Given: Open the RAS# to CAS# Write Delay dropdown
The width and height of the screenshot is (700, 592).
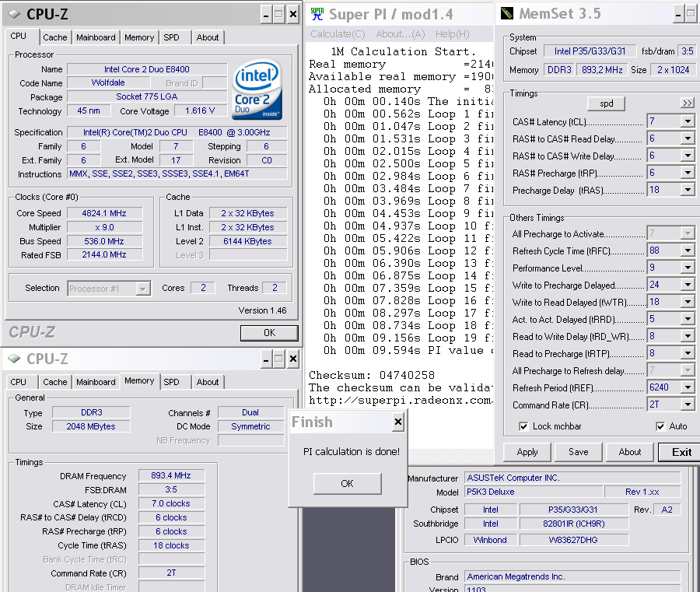Looking at the screenshot, I should click(688, 156).
